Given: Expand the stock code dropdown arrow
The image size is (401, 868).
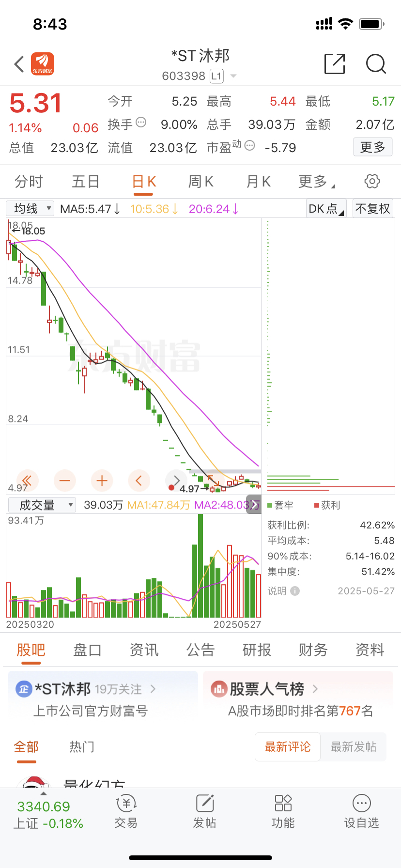Looking at the screenshot, I should [233, 76].
